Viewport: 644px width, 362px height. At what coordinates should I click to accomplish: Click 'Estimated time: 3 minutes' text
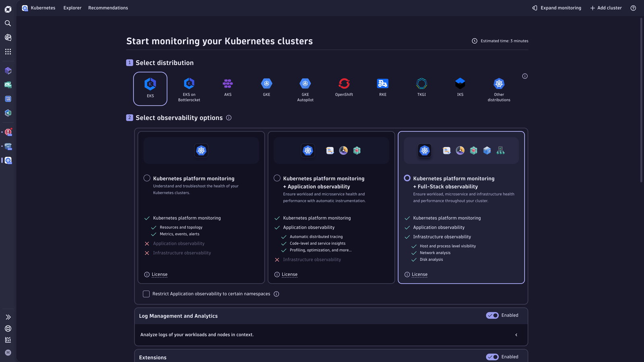pyautogui.click(x=504, y=41)
